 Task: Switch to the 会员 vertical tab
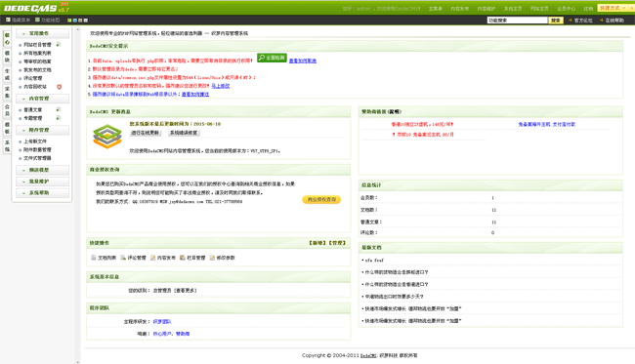pos(7,110)
